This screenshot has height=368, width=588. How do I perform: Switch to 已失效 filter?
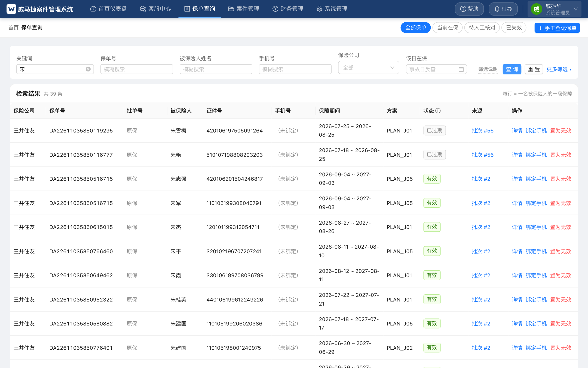[x=514, y=28]
